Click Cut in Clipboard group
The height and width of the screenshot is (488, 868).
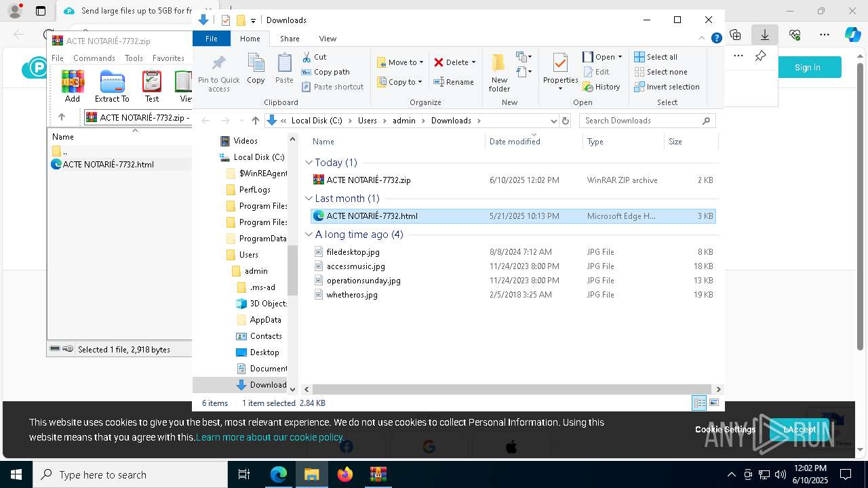click(314, 57)
